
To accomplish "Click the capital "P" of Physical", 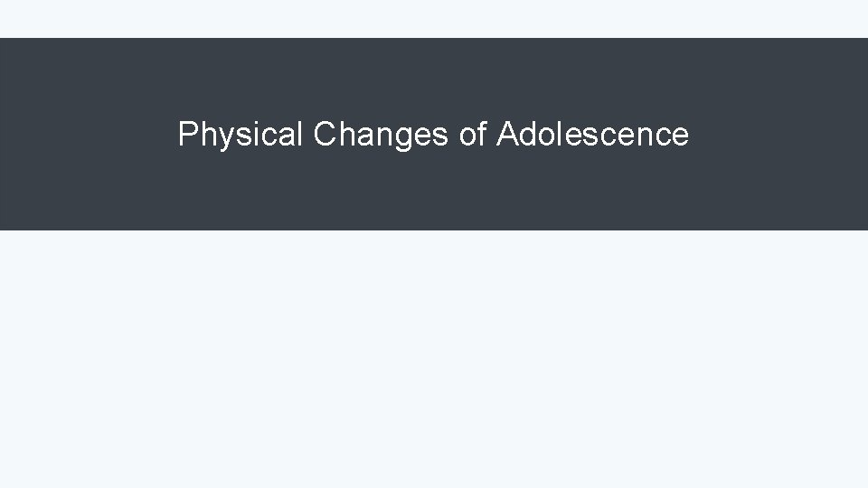I will (x=187, y=135).
